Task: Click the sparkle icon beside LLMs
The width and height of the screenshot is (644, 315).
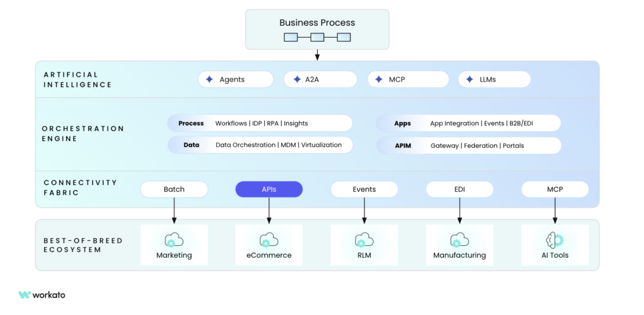Action: [x=469, y=79]
